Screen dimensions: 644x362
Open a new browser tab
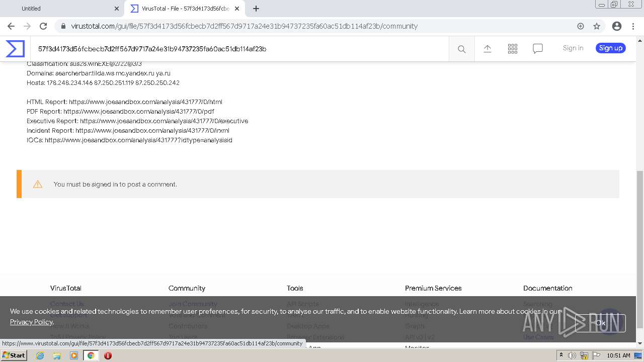256,9
